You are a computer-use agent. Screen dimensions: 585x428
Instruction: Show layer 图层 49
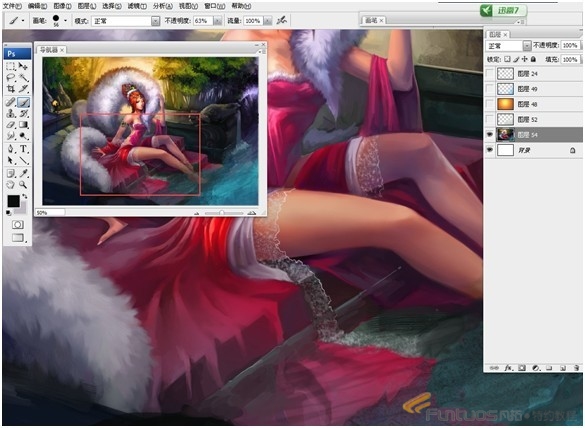(489, 89)
